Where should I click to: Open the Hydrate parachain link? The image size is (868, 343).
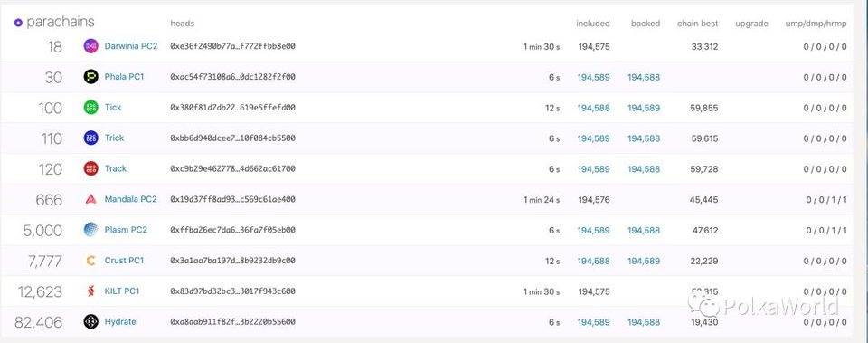[120, 321]
